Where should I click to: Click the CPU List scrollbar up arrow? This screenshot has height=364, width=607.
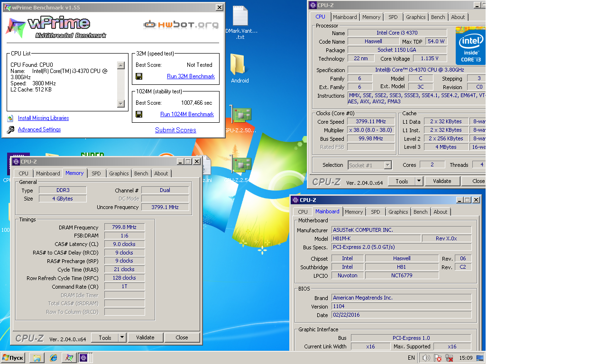tap(120, 65)
